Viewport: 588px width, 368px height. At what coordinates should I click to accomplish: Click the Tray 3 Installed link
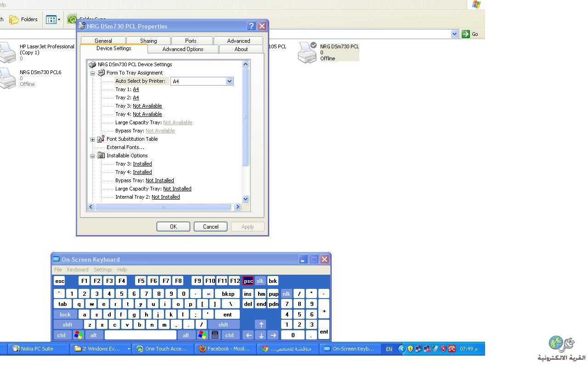click(142, 164)
